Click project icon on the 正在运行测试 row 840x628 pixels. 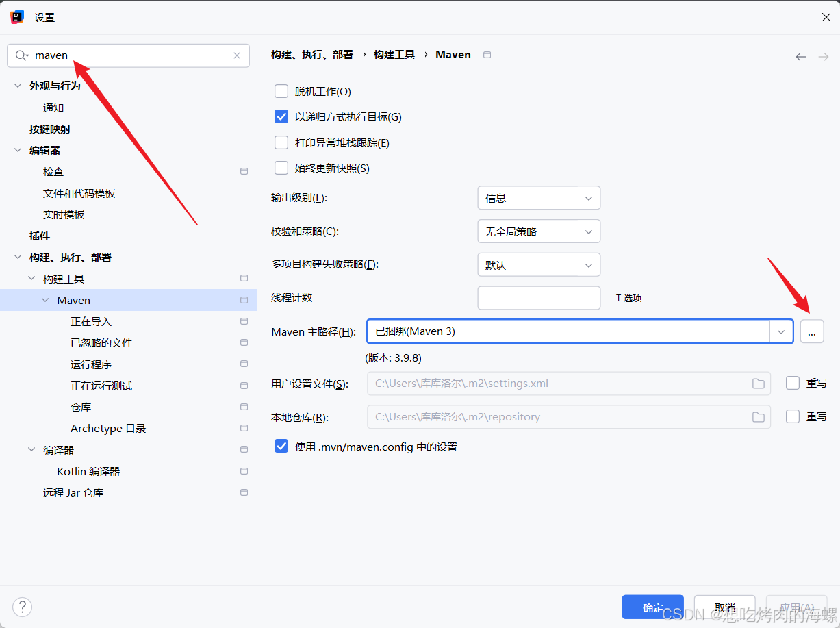(244, 386)
